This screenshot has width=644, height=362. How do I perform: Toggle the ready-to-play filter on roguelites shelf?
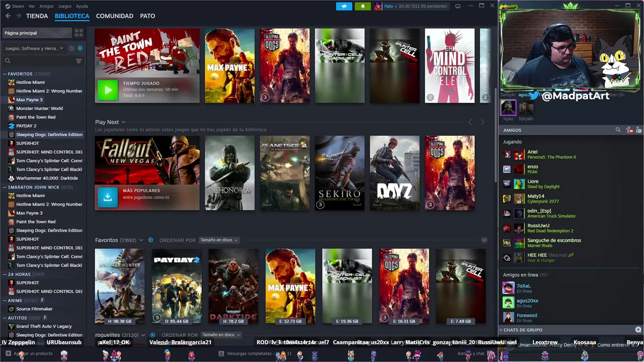coord(152,335)
